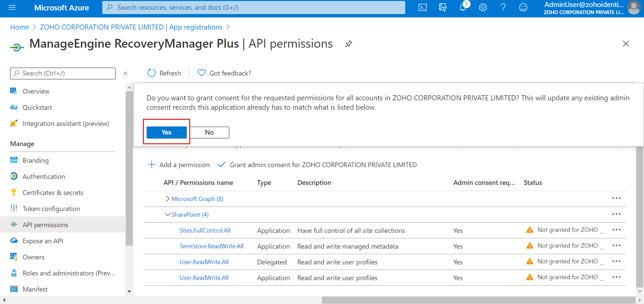Click the Refresh icon button
Image resolution: width=644 pixels, height=304 pixels.
click(x=152, y=73)
